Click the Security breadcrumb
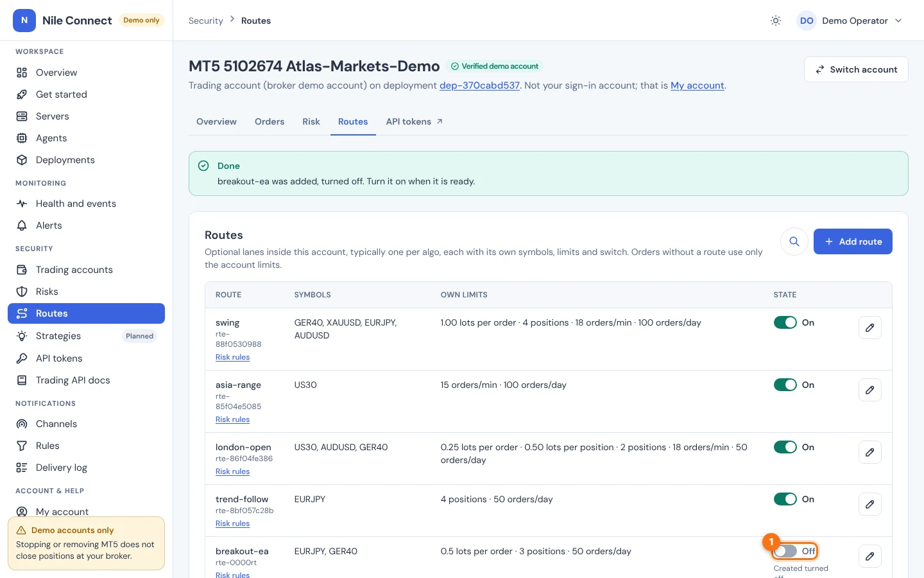Screen dimensions: 924x578 click(206, 21)
